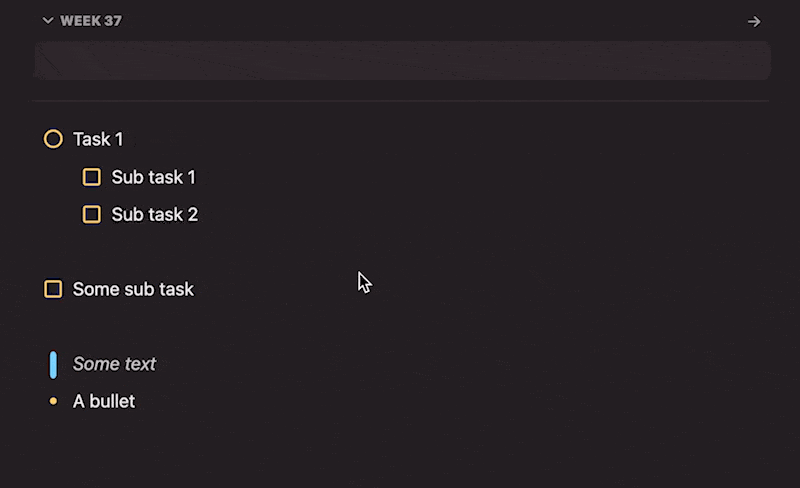This screenshot has width=800, height=488.
Task: Click the empty gray block under Week 37
Action: point(402,60)
